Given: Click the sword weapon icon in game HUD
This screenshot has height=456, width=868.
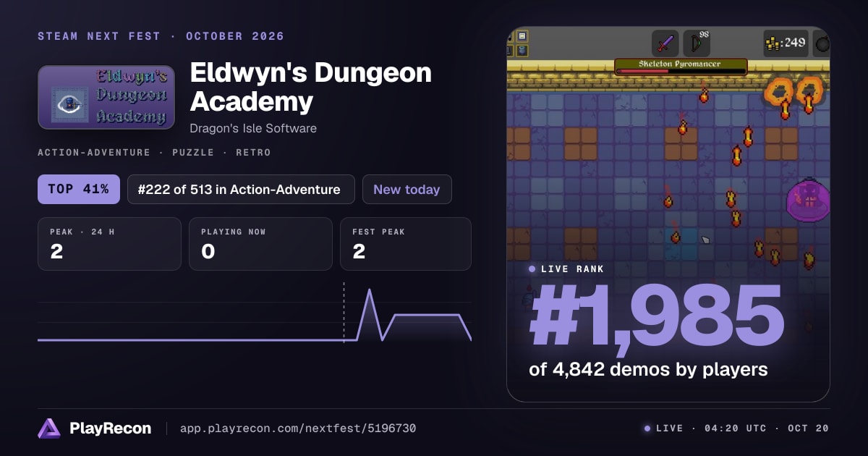Looking at the screenshot, I should coord(665,43).
